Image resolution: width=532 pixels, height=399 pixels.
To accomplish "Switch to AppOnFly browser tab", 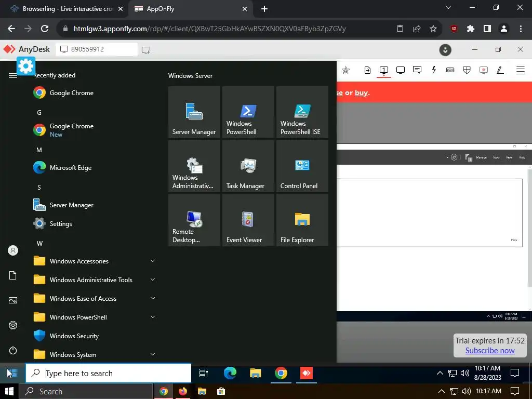I will [x=190, y=9].
